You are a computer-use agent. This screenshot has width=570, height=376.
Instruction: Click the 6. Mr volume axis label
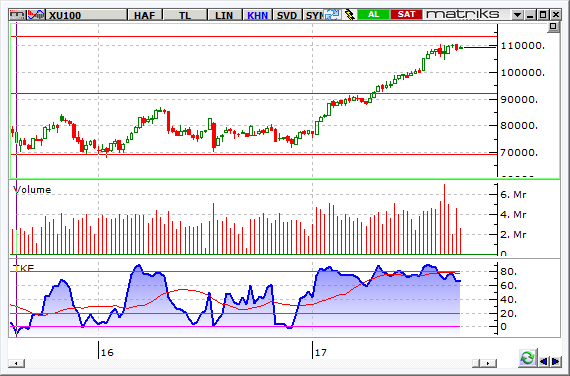pyautogui.click(x=513, y=195)
